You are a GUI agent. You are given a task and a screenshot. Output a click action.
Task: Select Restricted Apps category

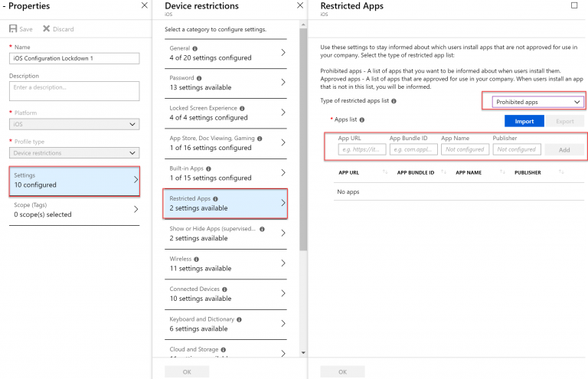click(225, 204)
